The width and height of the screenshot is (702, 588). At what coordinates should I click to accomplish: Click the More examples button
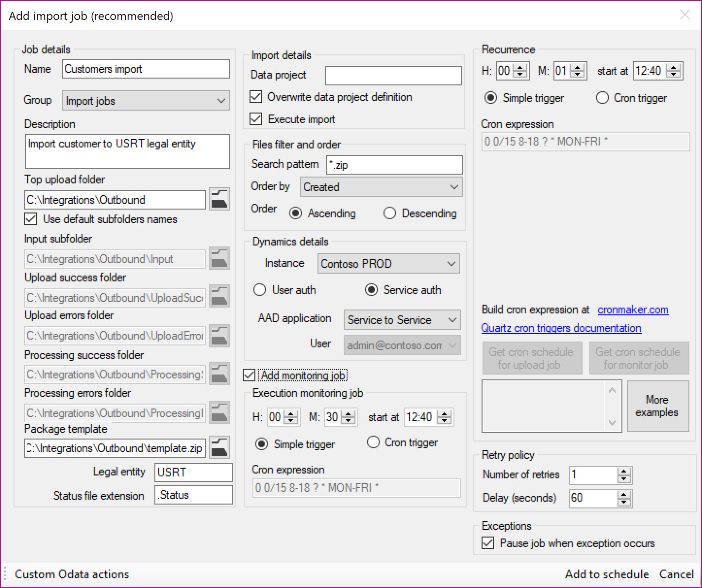pos(657,406)
